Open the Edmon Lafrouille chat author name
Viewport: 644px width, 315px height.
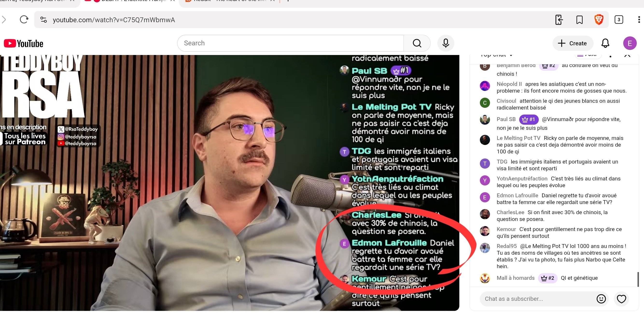[517, 195]
